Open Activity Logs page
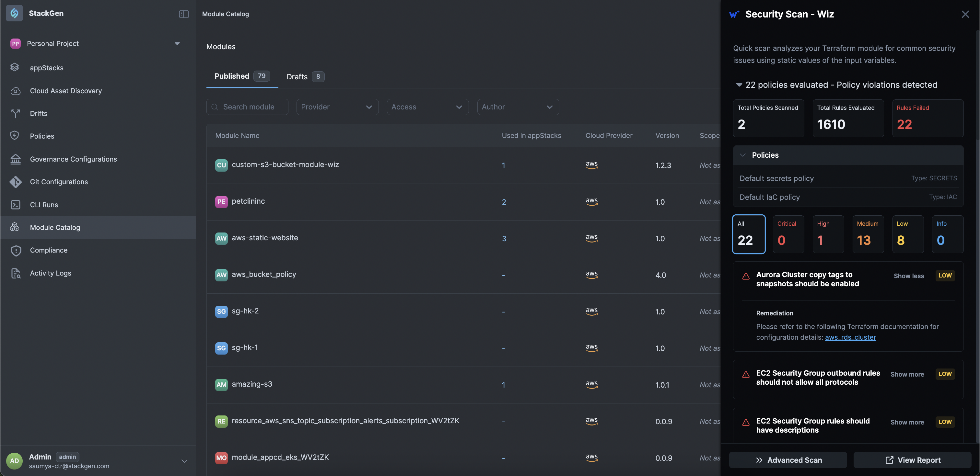The image size is (980, 476). coord(50,273)
